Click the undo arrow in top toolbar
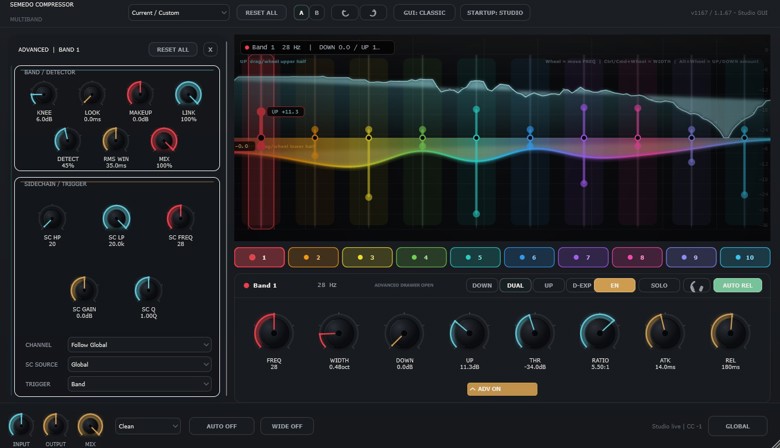The height and width of the screenshot is (448, 780). [345, 13]
